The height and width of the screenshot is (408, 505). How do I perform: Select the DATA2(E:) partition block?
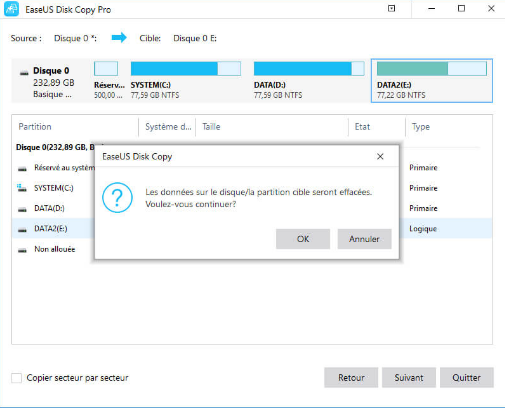coord(432,81)
